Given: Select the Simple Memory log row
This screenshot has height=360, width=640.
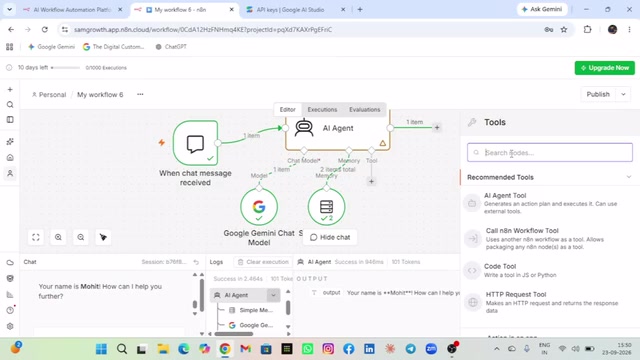Looking at the screenshot, I should coord(251,310).
